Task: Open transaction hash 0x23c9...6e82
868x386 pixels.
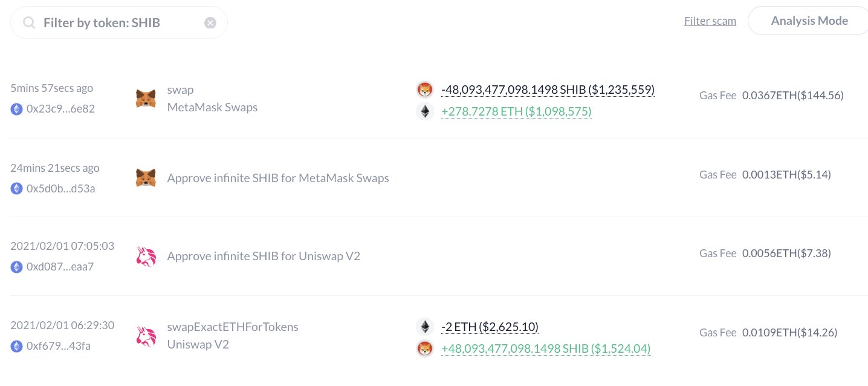Action: tap(60, 109)
